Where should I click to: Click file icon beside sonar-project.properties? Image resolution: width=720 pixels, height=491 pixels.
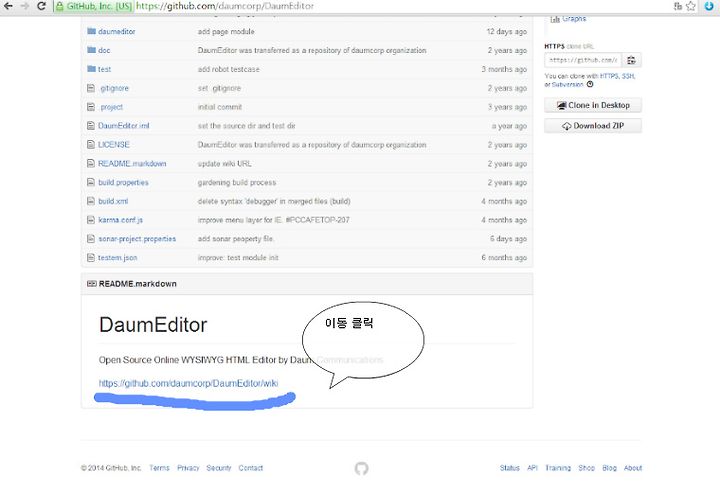pos(90,239)
